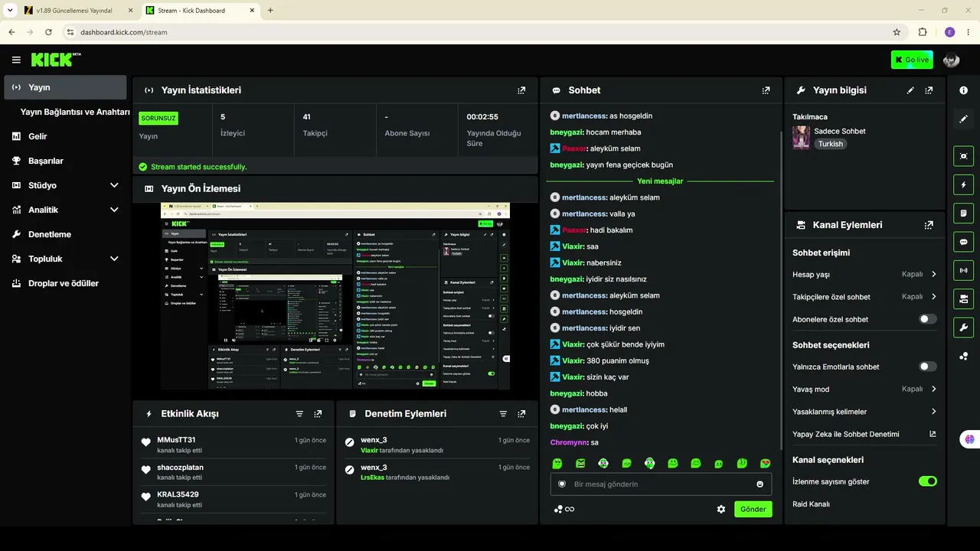The width and height of the screenshot is (980, 551).
Task: Open Hesap yaşı setting chevron
Action: 934,274
